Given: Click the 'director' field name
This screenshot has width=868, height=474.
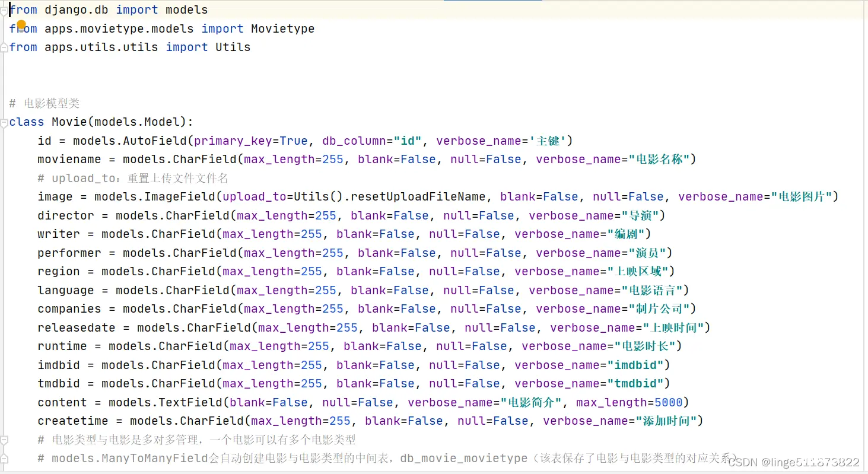Looking at the screenshot, I should click(66, 215).
